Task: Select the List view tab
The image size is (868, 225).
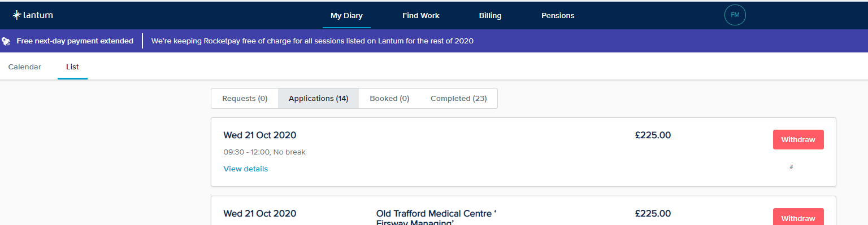Action: pyautogui.click(x=72, y=67)
